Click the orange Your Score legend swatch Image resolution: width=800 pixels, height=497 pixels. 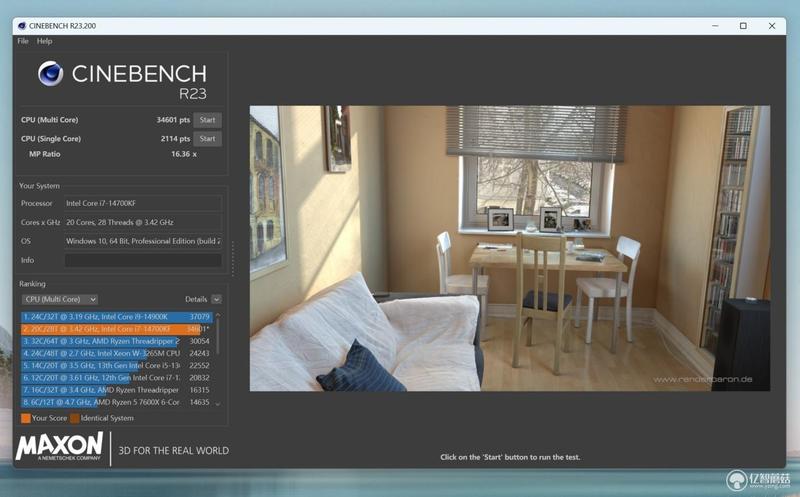point(26,418)
